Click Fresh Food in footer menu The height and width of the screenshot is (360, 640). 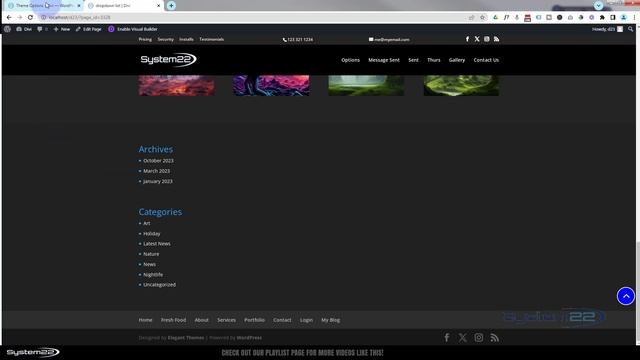pos(173,320)
